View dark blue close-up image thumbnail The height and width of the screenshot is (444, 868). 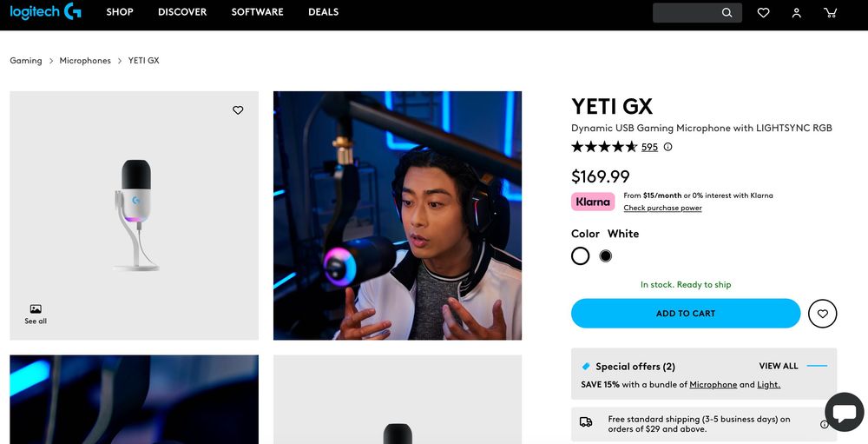[x=134, y=400]
